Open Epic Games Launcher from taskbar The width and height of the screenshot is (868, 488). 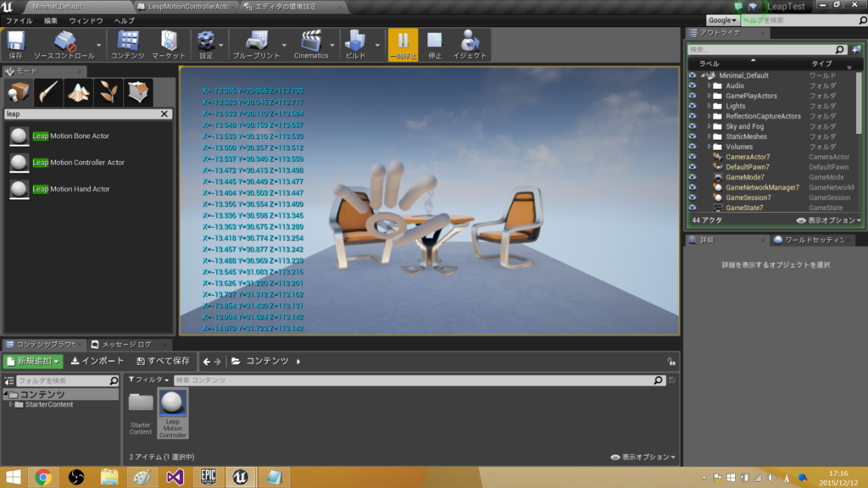[209, 476]
